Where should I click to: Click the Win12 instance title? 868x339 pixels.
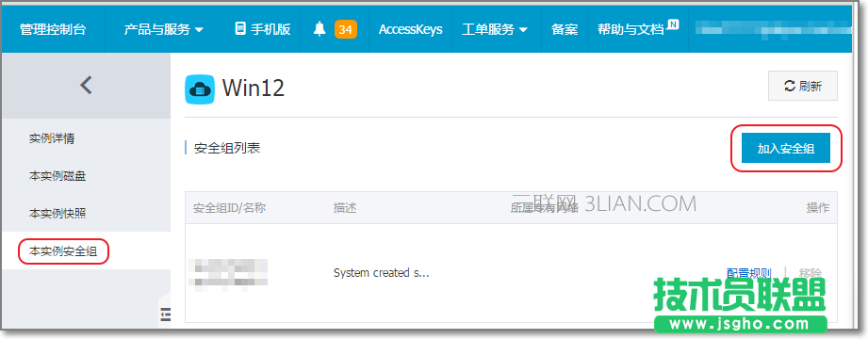[254, 88]
